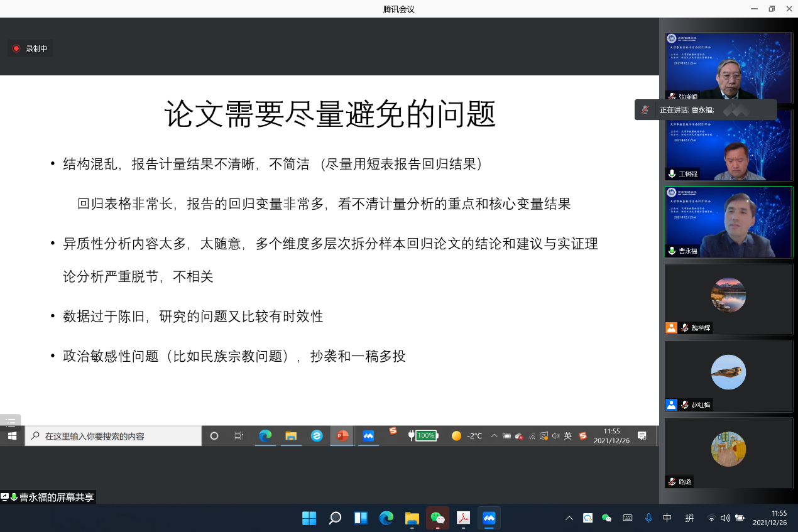The height and width of the screenshot is (532, 798).
Task: Click the 录制中 recording indicator
Action: (30, 48)
